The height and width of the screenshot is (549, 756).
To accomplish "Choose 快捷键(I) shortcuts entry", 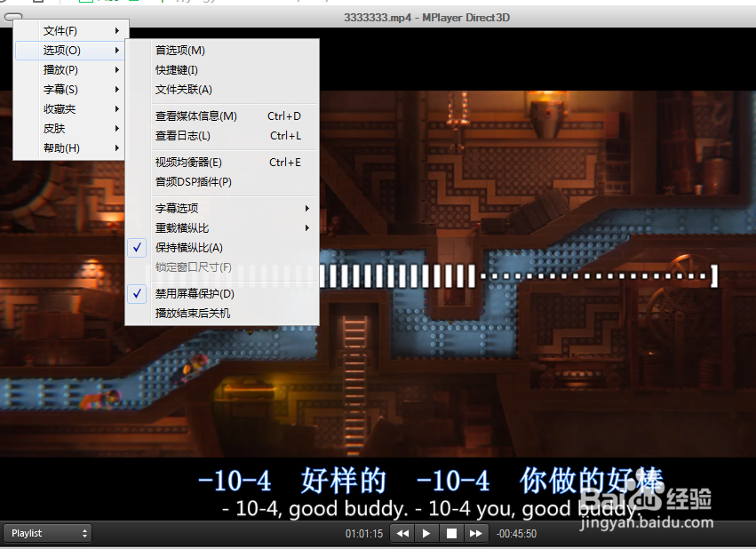I will click(222, 70).
